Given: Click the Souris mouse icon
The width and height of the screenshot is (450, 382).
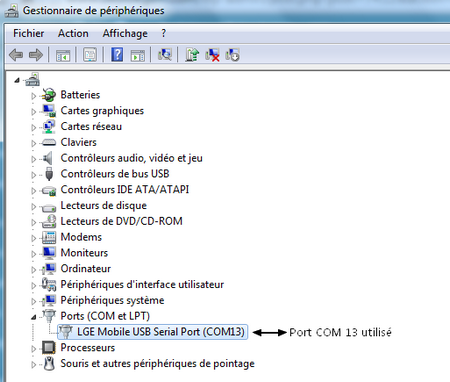Looking at the screenshot, I should click(x=49, y=363).
